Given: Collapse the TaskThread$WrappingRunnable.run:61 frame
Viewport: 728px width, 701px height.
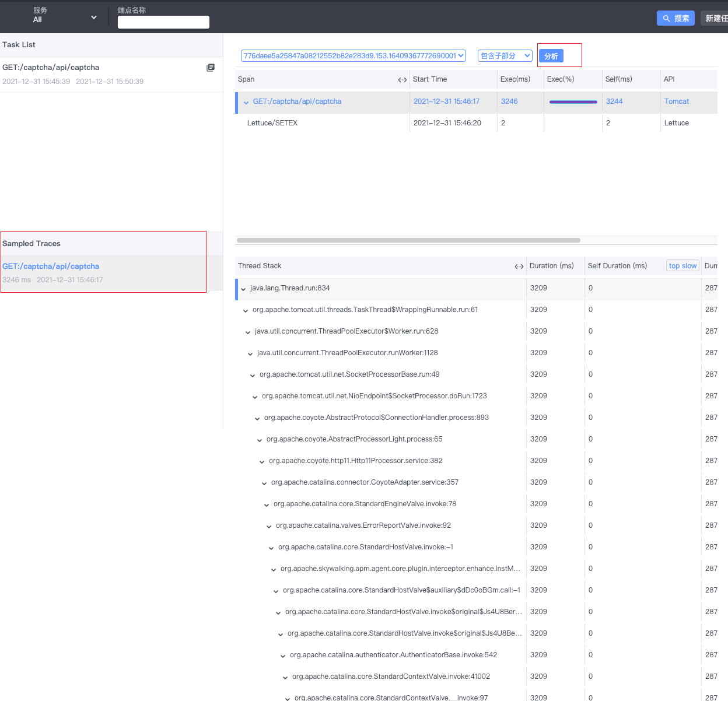Looking at the screenshot, I should click(x=246, y=310).
